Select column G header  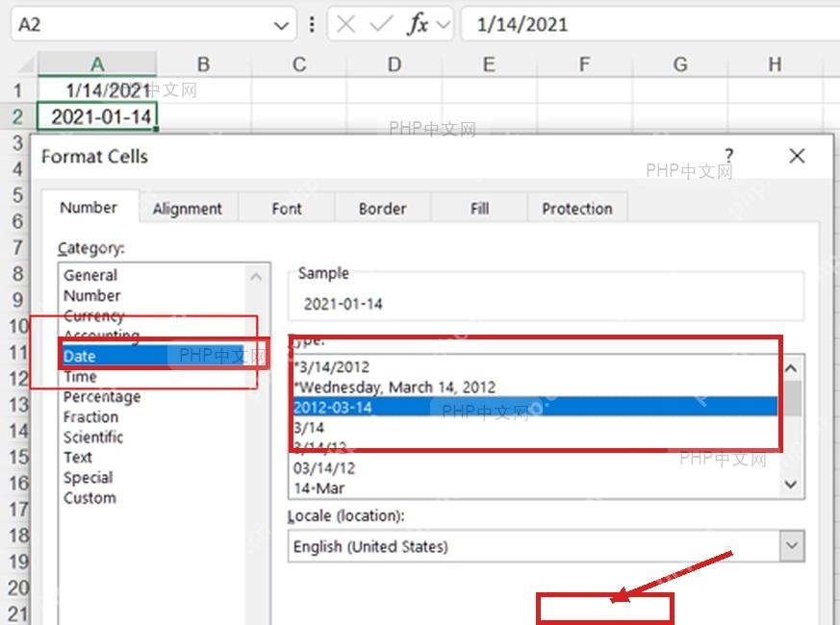tap(680, 64)
